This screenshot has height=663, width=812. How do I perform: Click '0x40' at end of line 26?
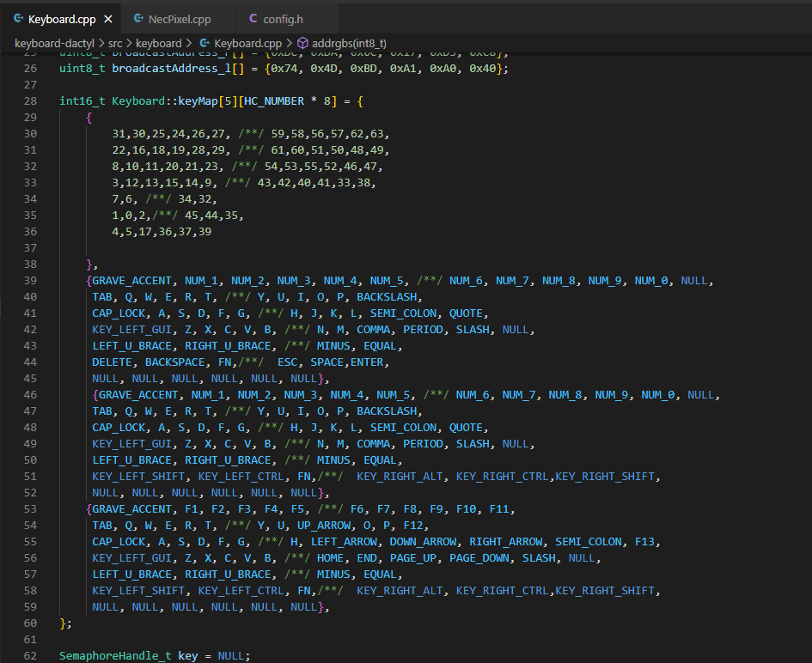483,69
